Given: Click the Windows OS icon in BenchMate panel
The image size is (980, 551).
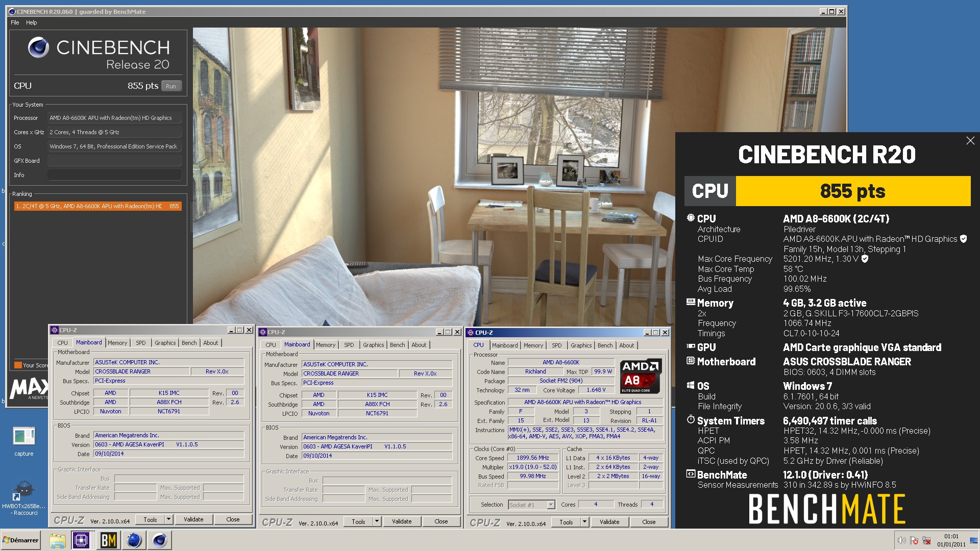Looking at the screenshot, I should point(691,385).
